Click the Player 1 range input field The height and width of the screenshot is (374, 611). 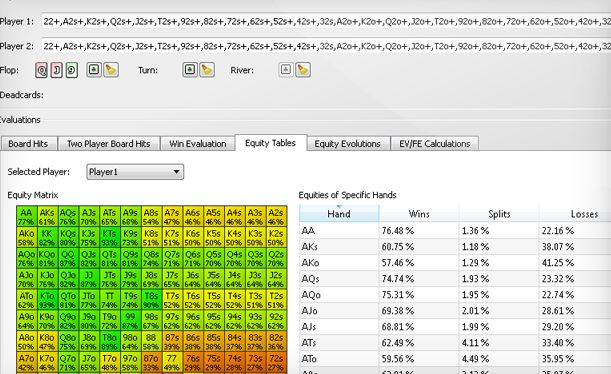[326, 21]
